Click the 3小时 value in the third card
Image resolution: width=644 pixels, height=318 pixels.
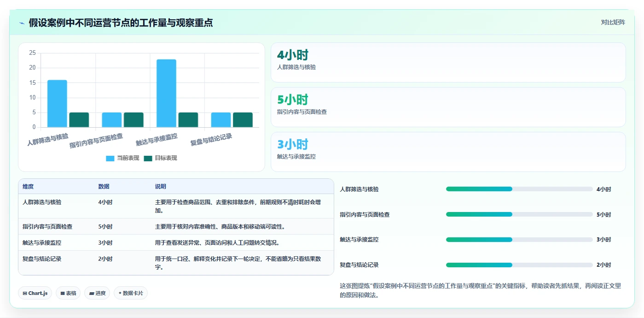(x=292, y=144)
